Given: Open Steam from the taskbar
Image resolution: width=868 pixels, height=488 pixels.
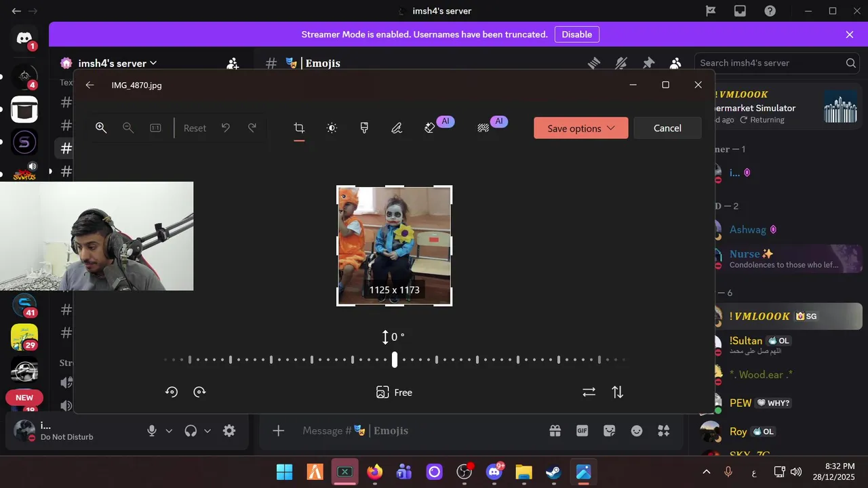Looking at the screenshot, I should click(x=553, y=471).
